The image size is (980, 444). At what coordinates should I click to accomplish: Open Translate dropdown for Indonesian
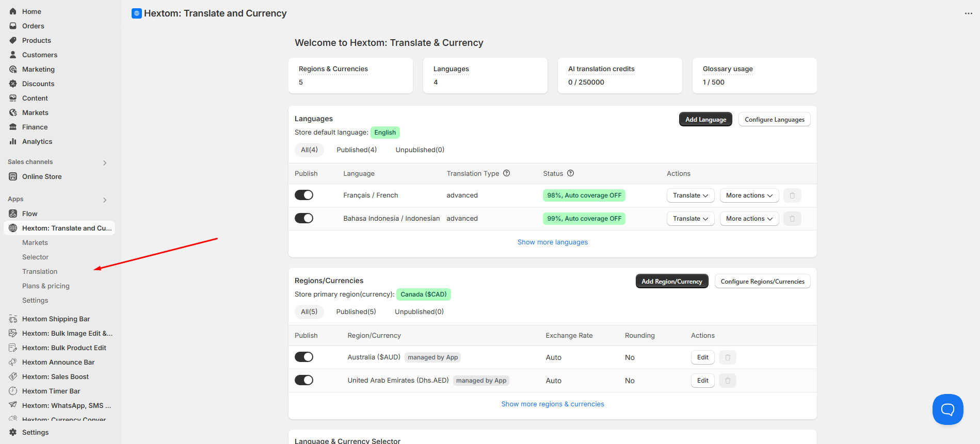tap(690, 219)
